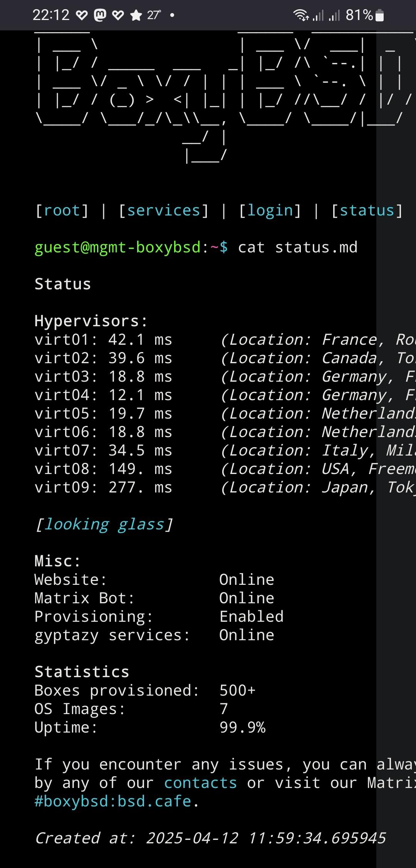Tap the battery icon

coord(379,15)
